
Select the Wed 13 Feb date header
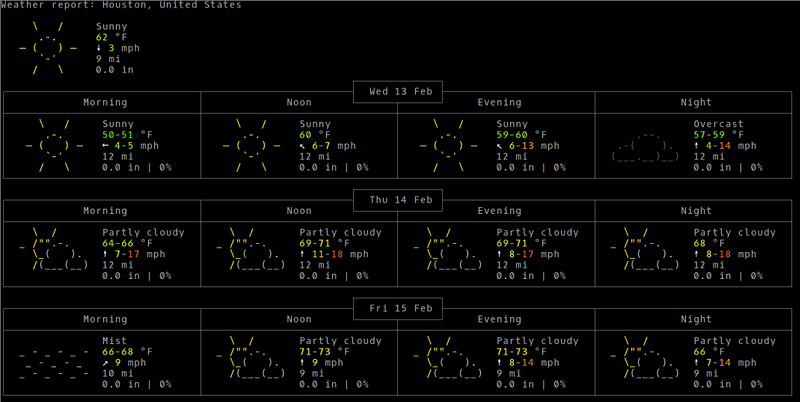(399, 92)
